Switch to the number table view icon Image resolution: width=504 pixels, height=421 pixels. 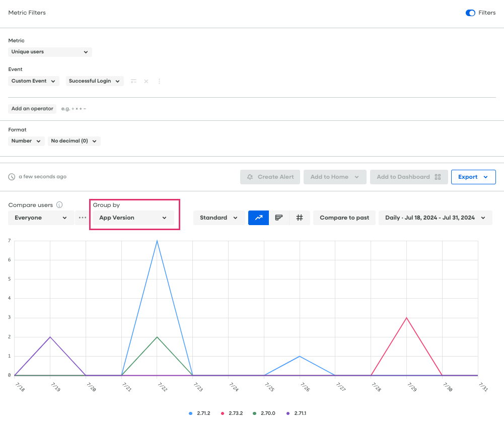pos(300,218)
